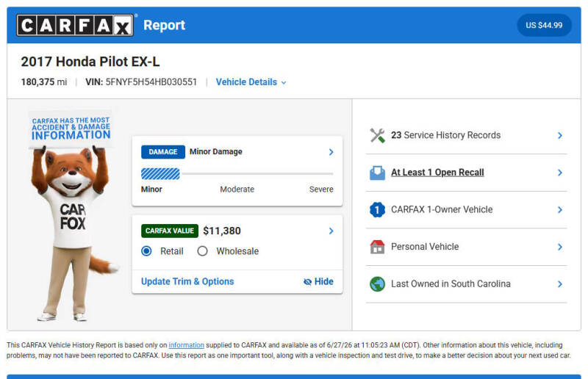The width and height of the screenshot is (588, 379).
Task: Click the CARFAX 1-Owner Vehicle label
Action: (x=442, y=209)
